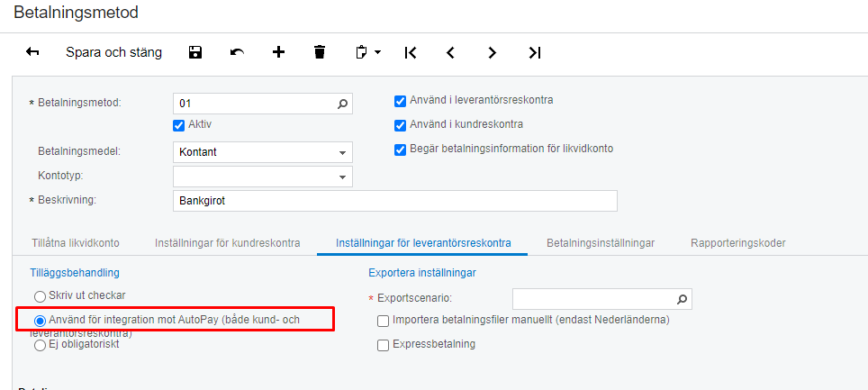Delete record using the trash icon
868x390 pixels.
[x=320, y=52]
